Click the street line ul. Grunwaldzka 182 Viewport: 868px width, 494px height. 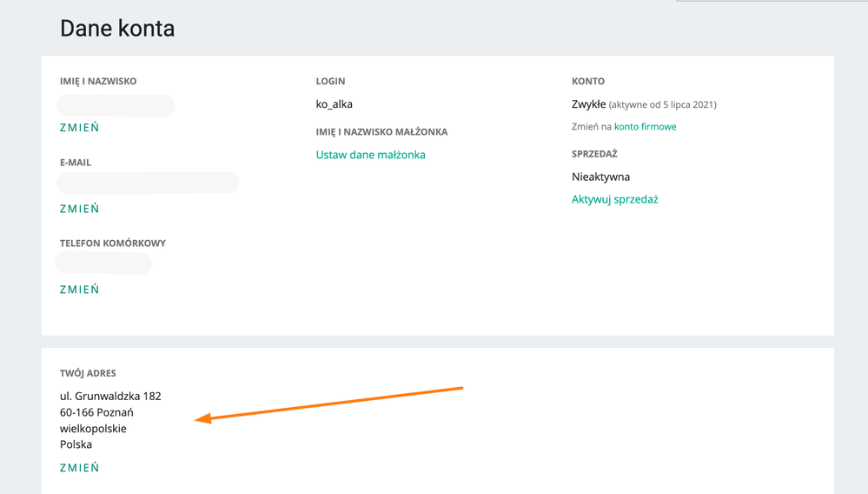110,397
